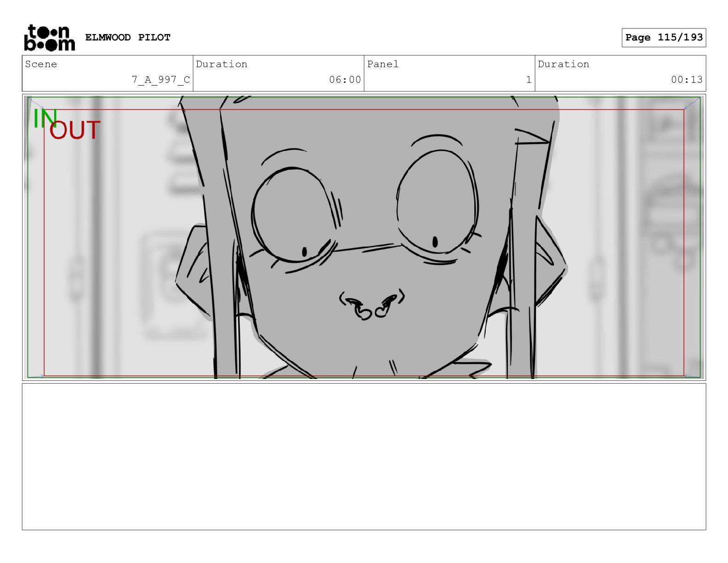Click the scene duration value 06:00

[x=345, y=80]
